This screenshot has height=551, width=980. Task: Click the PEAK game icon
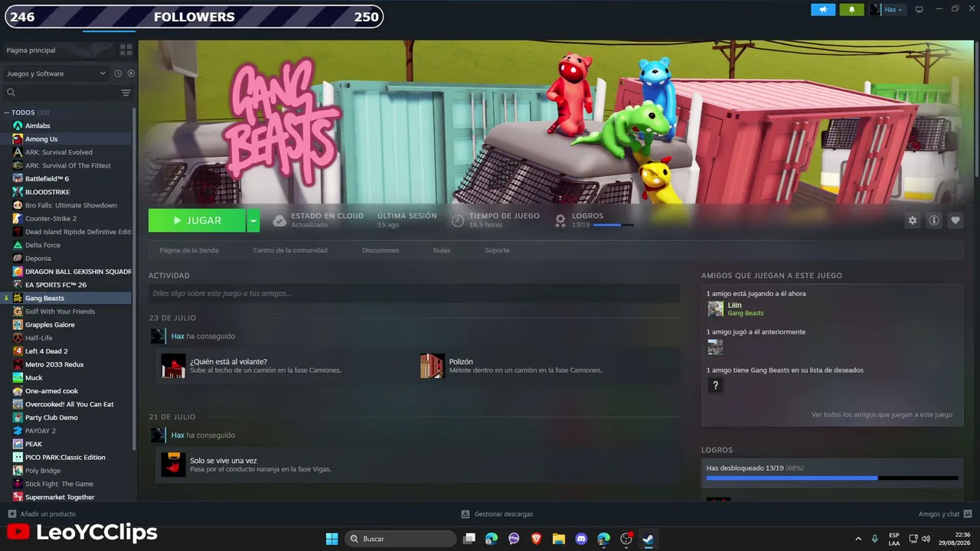(x=18, y=444)
